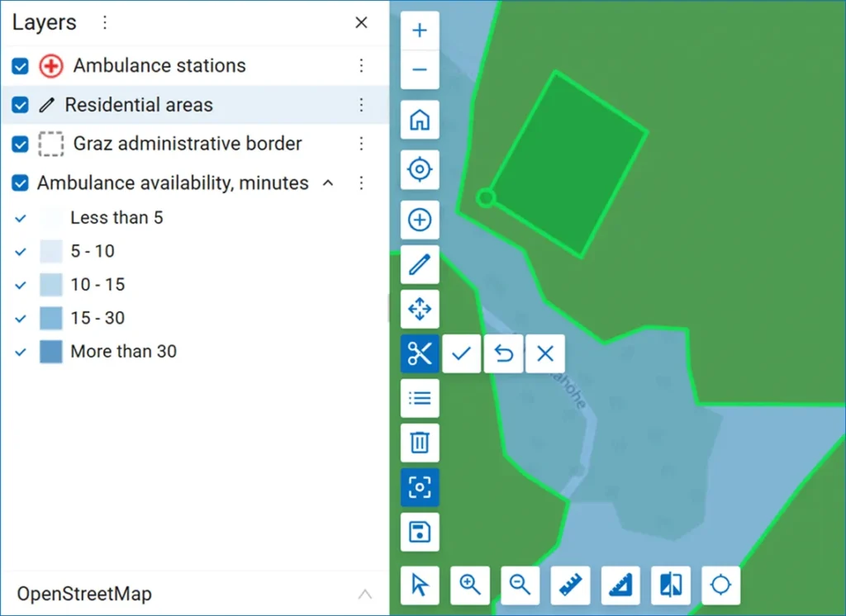846x616 pixels.
Task: Select the ruler distance measure tool
Action: [x=571, y=585]
